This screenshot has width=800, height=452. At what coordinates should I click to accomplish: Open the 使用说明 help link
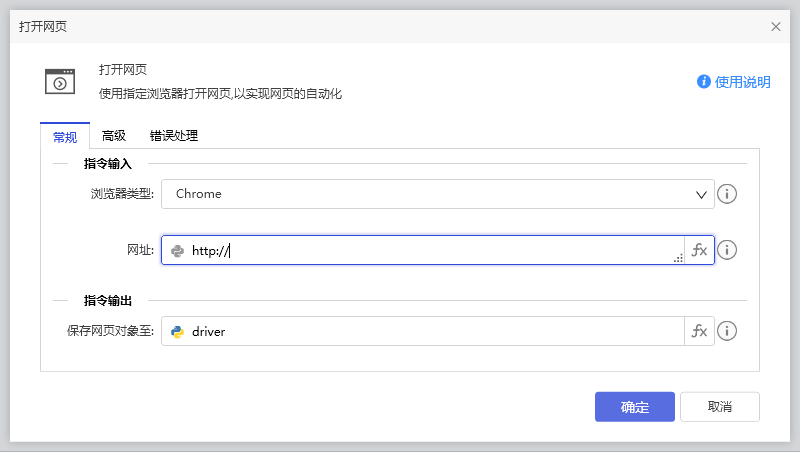click(742, 82)
